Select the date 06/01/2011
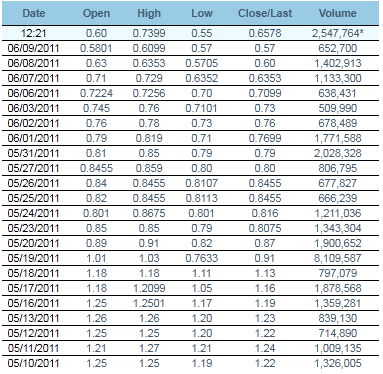 33,138
